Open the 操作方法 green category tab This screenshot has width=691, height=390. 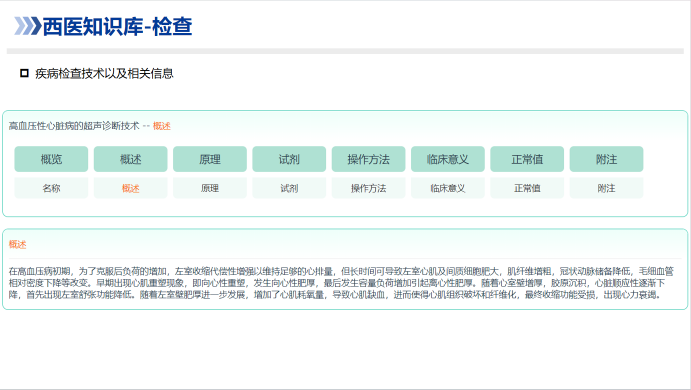click(368, 159)
